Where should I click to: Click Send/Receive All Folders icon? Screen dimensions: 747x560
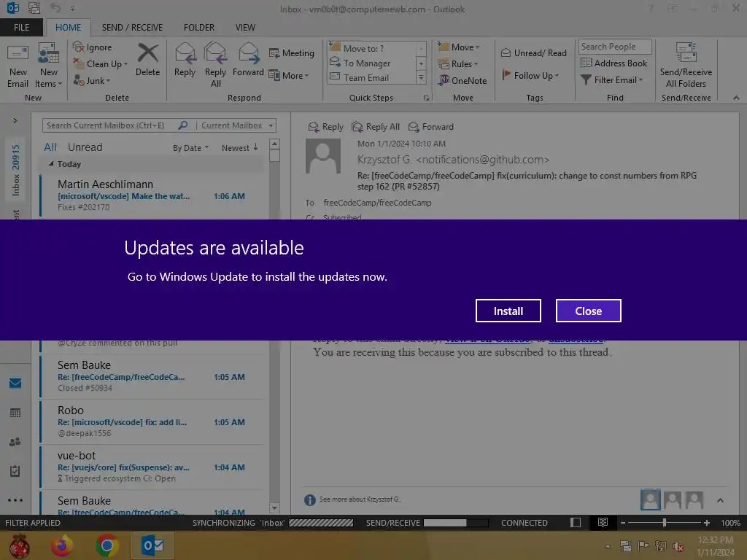tap(686, 65)
